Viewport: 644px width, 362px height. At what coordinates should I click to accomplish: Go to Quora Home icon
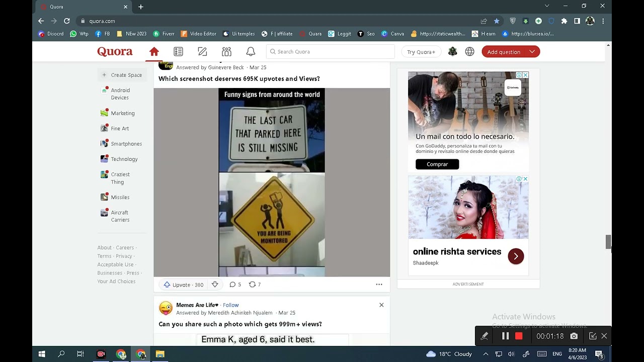click(x=154, y=52)
